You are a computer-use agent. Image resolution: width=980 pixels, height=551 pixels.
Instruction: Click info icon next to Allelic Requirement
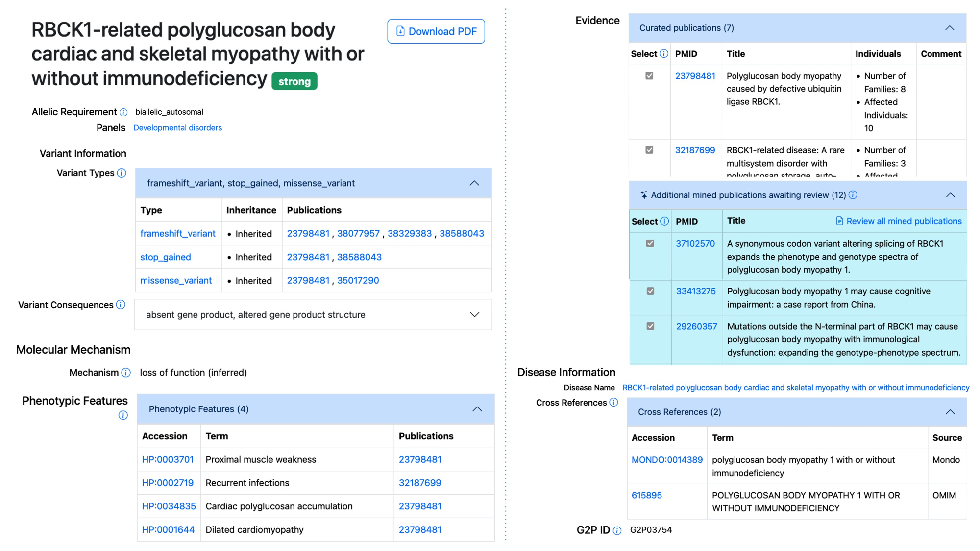(x=123, y=112)
